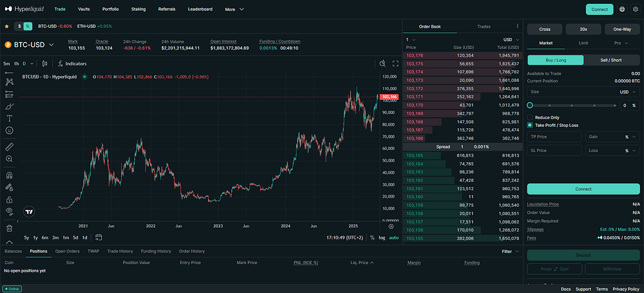Toggle auto scale on chart

coord(393,238)
